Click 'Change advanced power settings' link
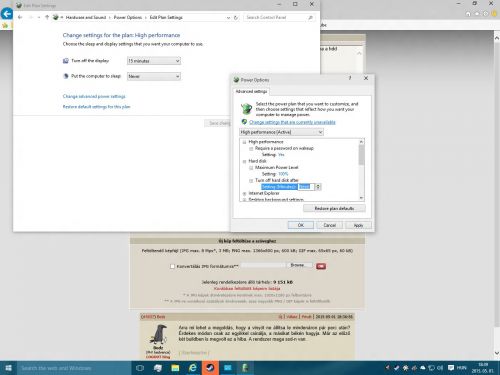The height and width of the screenshot is (375, 500). 94,96
